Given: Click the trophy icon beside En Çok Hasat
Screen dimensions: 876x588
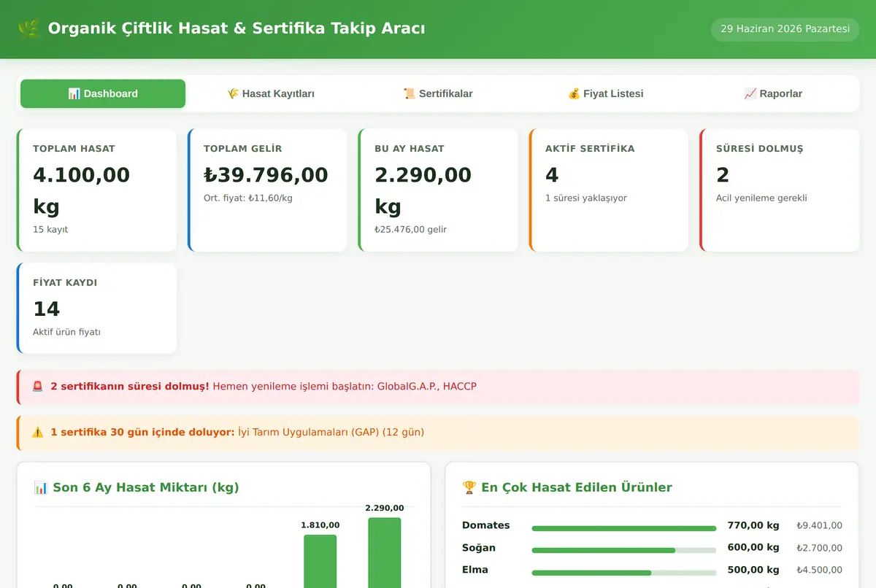Looking at the screenshot, I should [469, 487].
